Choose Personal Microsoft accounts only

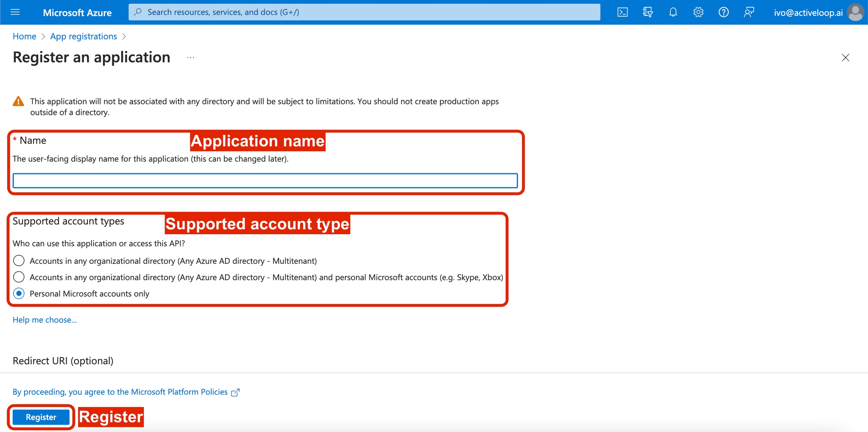pyautogui.click(x=19, y=293)
